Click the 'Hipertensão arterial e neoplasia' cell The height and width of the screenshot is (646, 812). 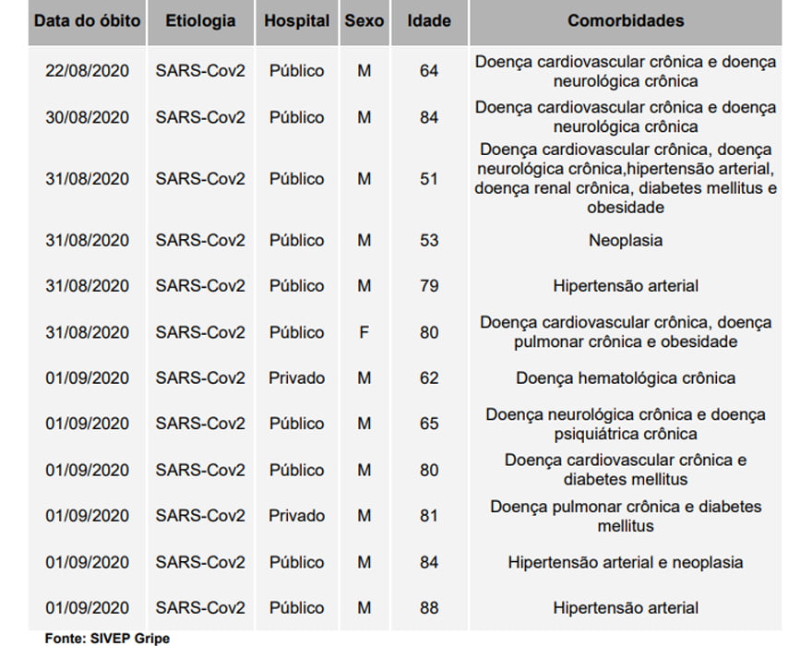point(626,562)
